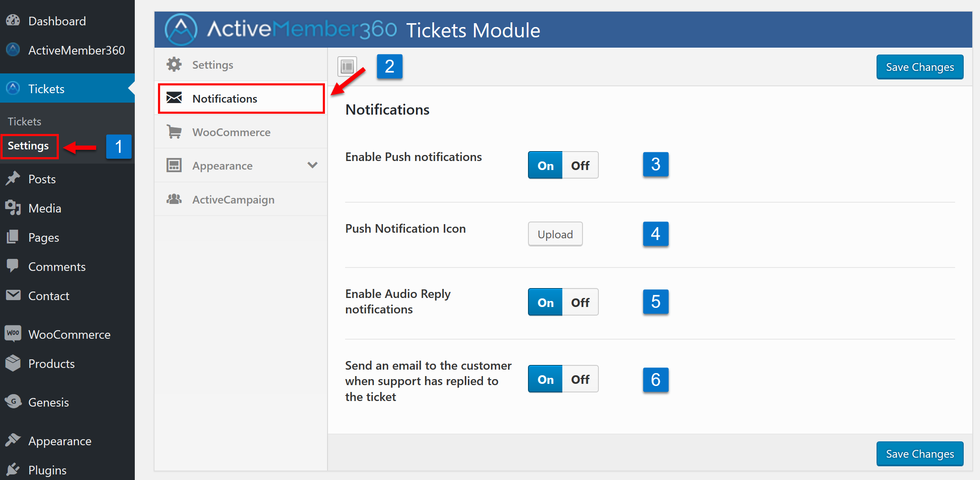Open the ActiveCampaign tab
980x480 pixels.
tap(241, 200)
